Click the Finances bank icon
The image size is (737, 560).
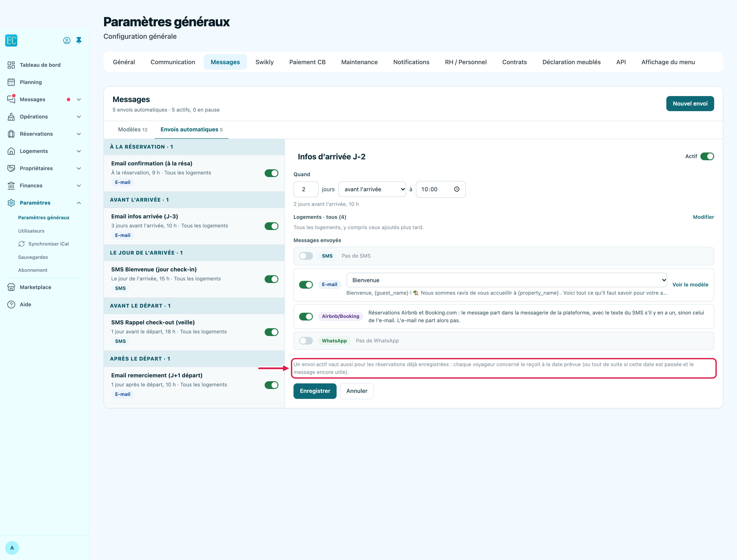(11, 185)
